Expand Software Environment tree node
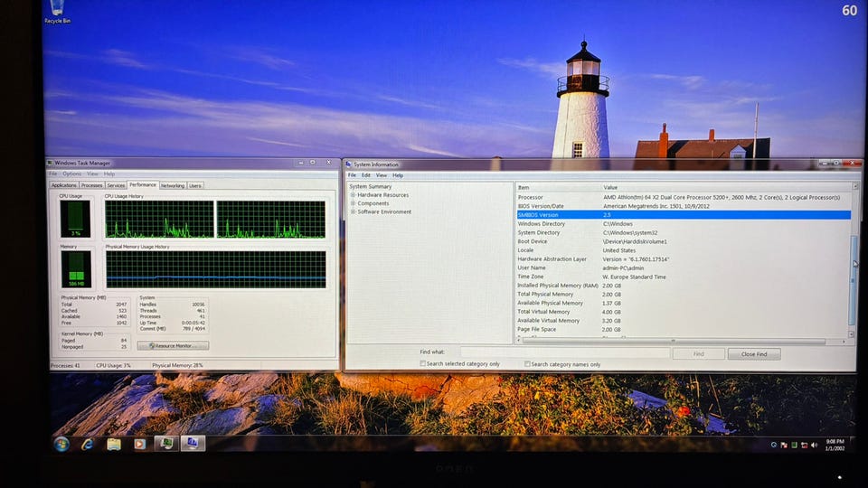This screenshot has height=488, width=868. point(353,212)
